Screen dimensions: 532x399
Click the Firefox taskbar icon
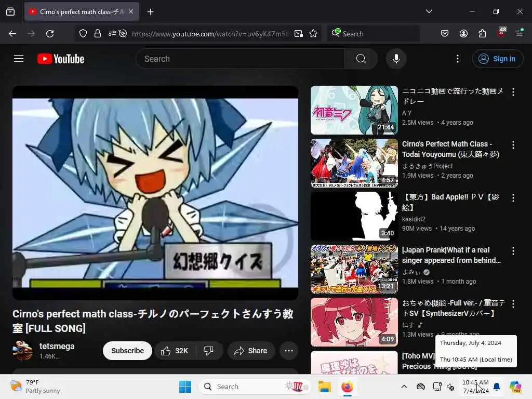point(347,387)
